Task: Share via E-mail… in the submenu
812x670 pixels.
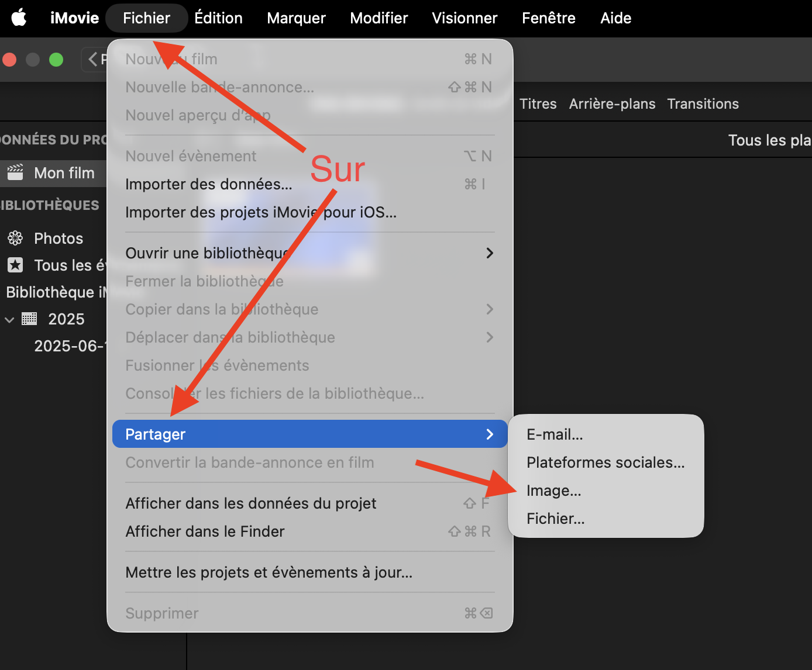Action: 606,434
